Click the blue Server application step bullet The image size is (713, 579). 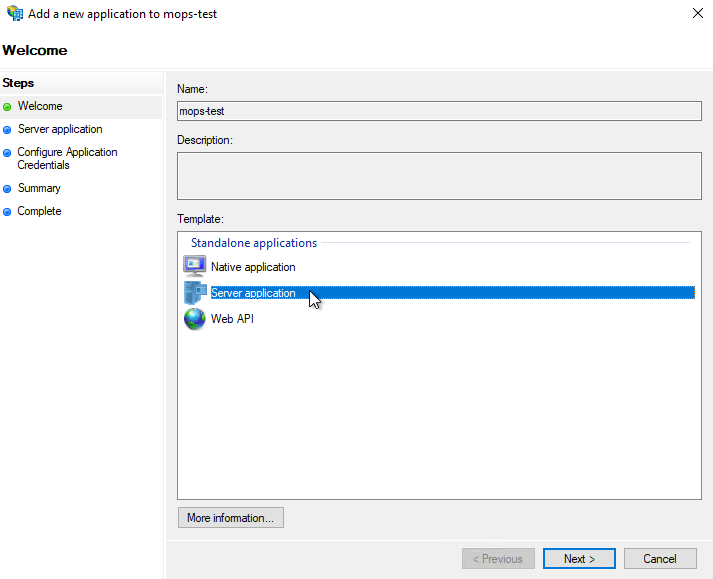pos(8,130)
